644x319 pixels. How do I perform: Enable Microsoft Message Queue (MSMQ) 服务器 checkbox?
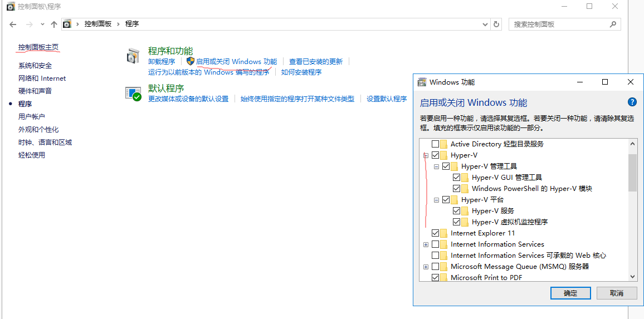click(x=435, y=267)
